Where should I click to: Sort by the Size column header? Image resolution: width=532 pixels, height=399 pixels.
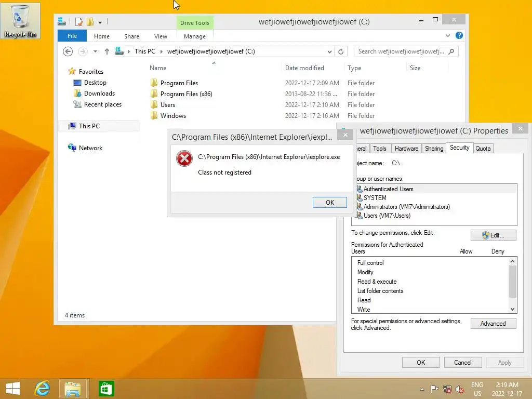(415, 68)
